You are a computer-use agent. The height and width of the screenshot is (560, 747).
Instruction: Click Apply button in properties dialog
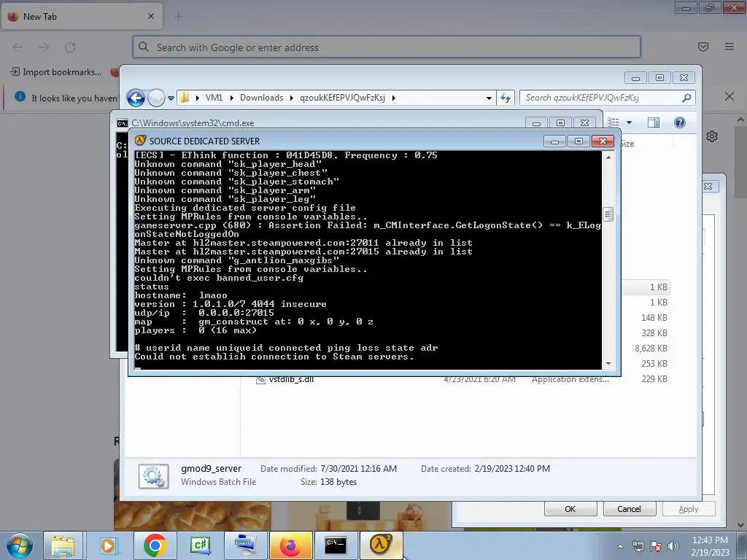(x=689, y=508)
